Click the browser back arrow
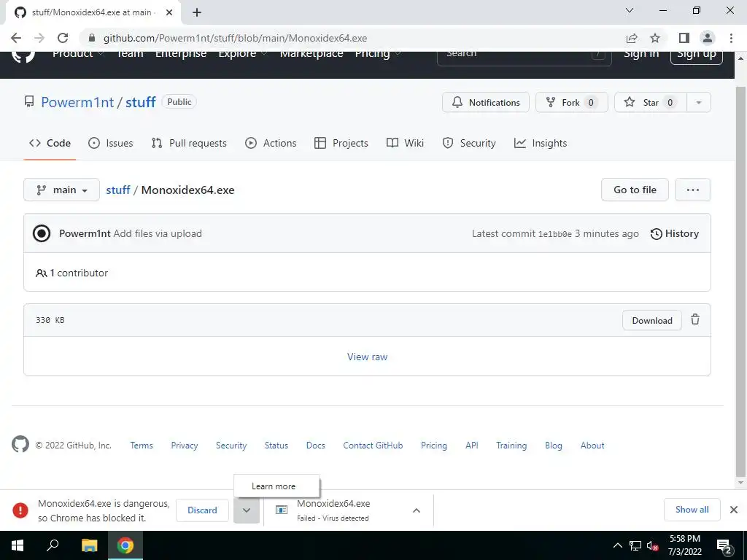Screen dimensions: 747x560 click(16, 38)
